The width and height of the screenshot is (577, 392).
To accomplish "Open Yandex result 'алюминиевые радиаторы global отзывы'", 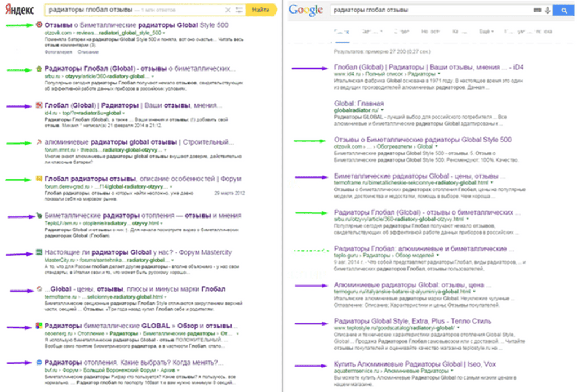I will (x=139, y=142).
